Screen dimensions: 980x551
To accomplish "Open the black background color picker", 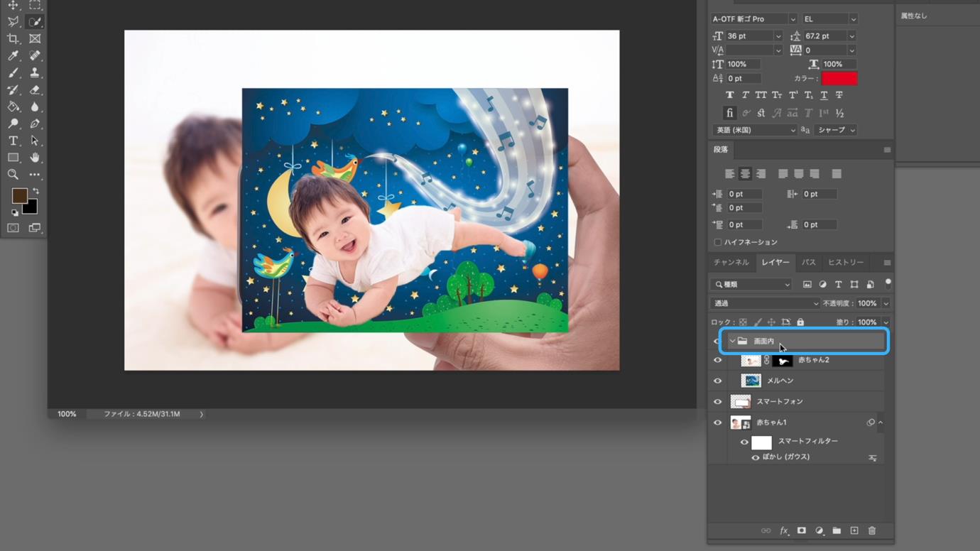I will pyautogui.click(x=31, y=208).
